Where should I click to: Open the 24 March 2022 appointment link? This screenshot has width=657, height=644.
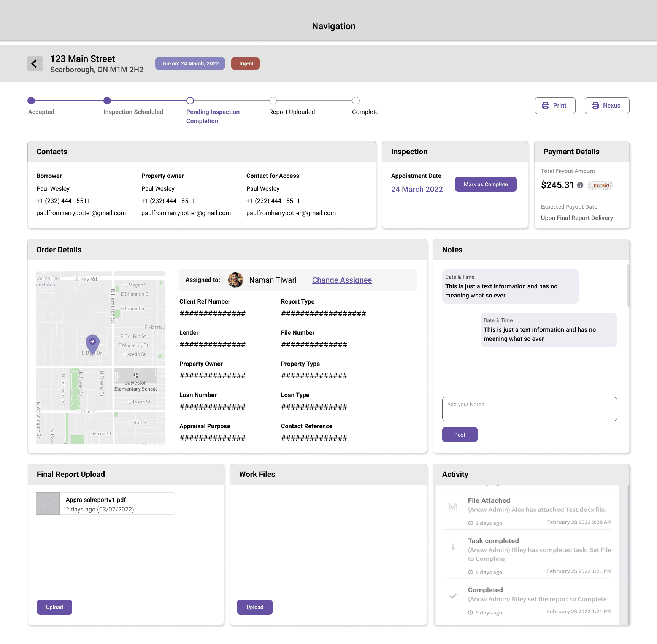pos(417,189)
